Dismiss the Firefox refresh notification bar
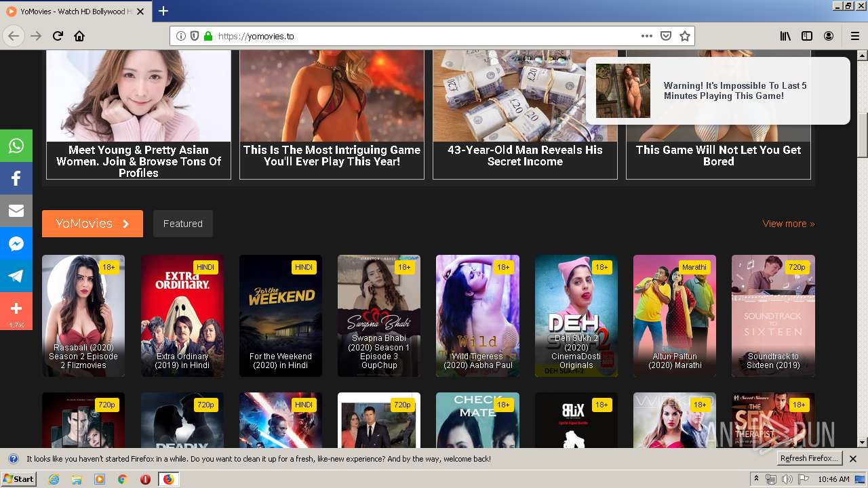The height and width of the screenshot is (488, 868). point(853,459)
